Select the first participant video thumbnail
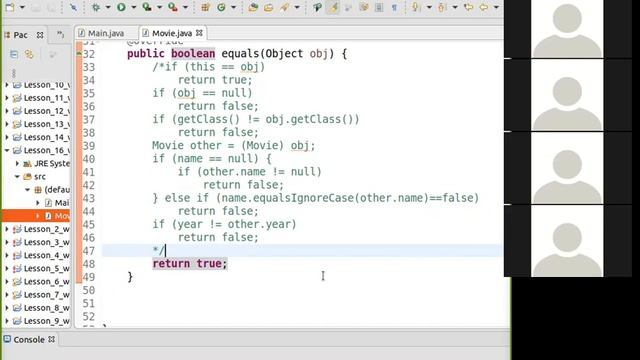Viewport: 640px width, 360px height. tap(567, 29)
